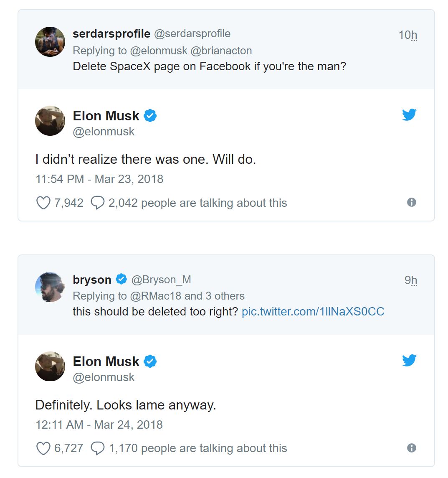Click the info icon on the first tweet

pyautogui.click(x=411, y=203)
